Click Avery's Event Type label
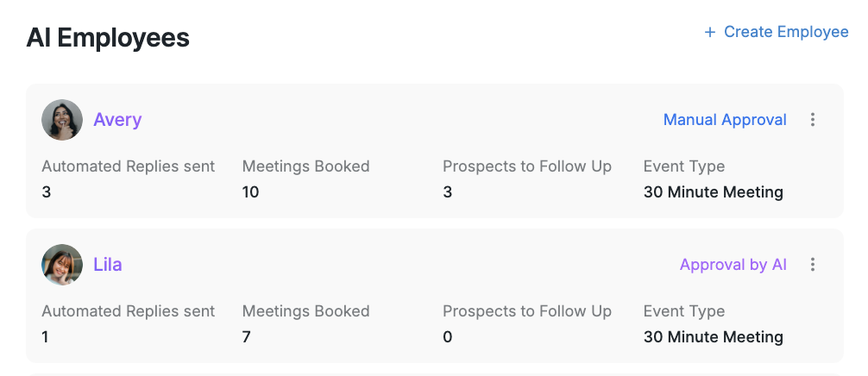 [x=684, y=166]
